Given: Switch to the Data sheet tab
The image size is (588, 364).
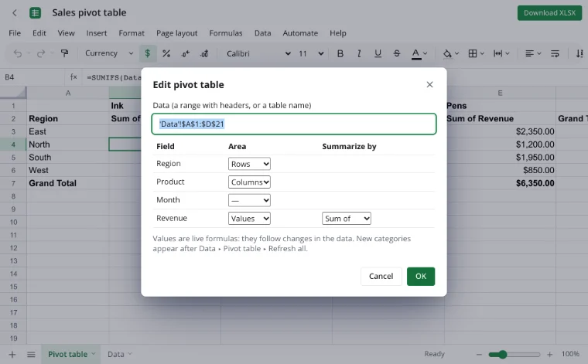Looking at the screenshot, I should point(119,354).
